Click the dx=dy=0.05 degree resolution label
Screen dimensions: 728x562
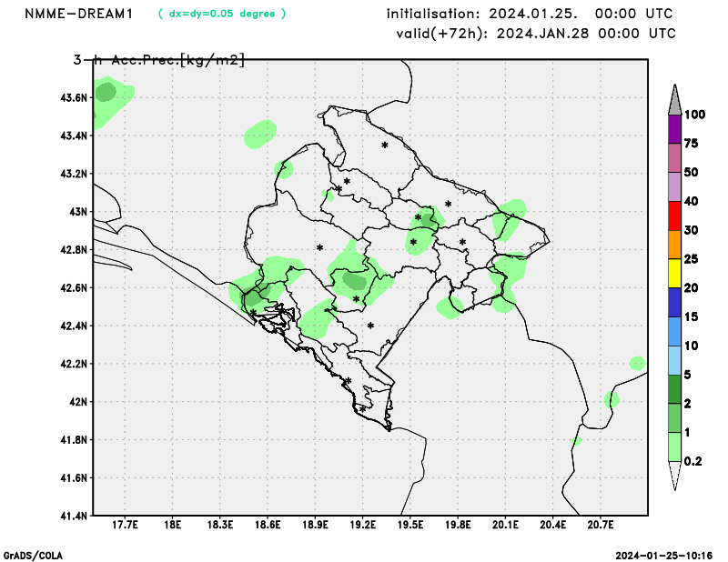click(x=222, y=14)
